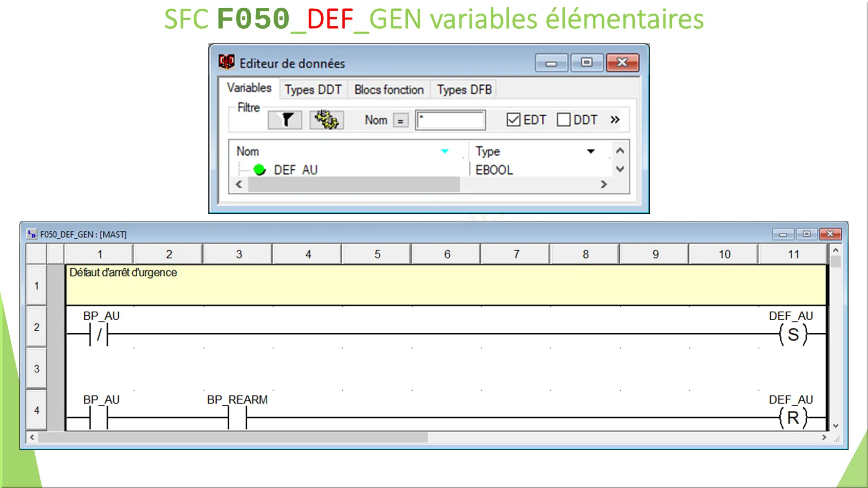Expand the filter options with chevron (>>) button

coord(614,119)
